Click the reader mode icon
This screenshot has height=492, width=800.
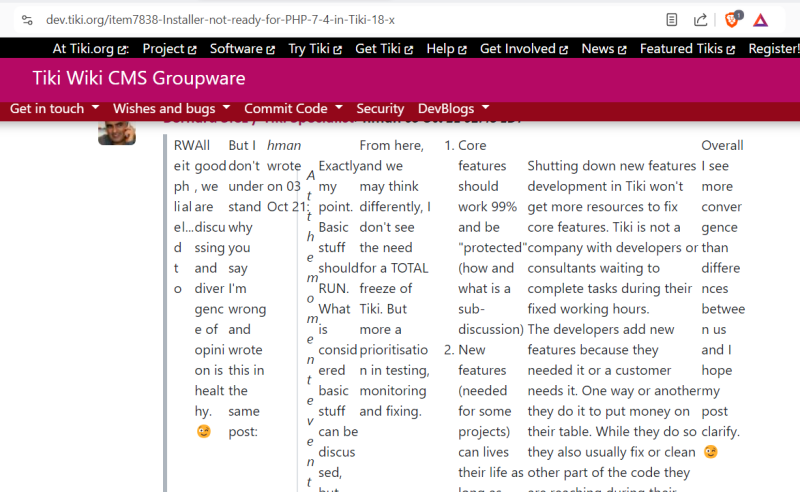point(671,20)
